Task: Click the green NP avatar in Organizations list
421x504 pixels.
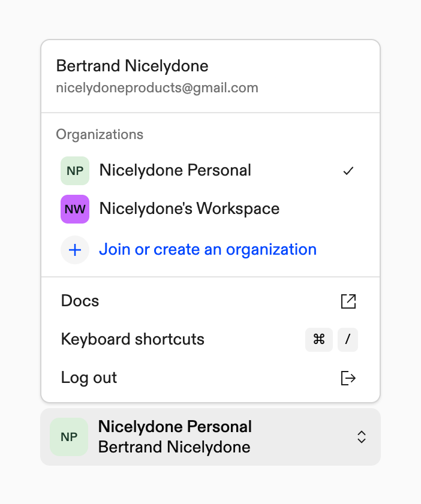Action: (75, 171)
